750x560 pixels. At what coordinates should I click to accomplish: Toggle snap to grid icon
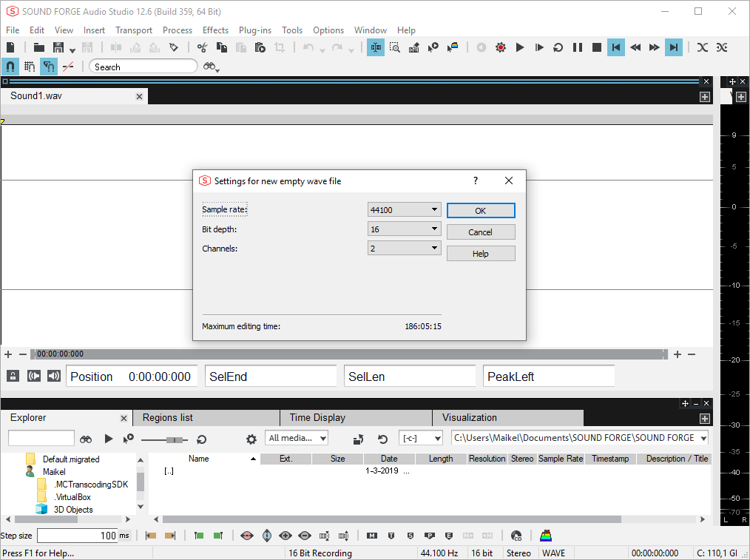30,67
